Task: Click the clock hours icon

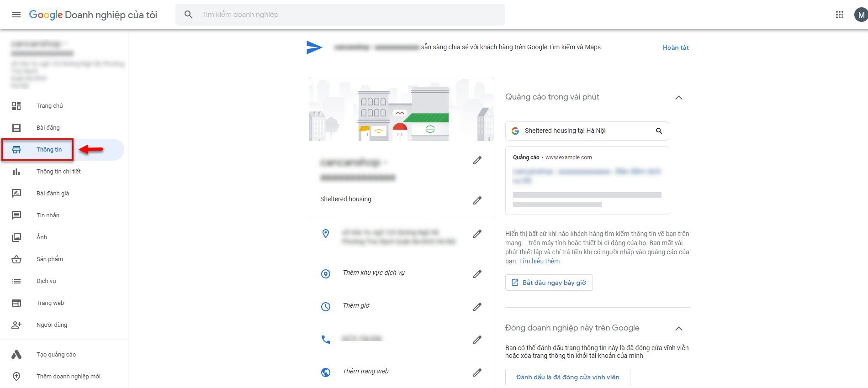Action: tap(326, 307)
